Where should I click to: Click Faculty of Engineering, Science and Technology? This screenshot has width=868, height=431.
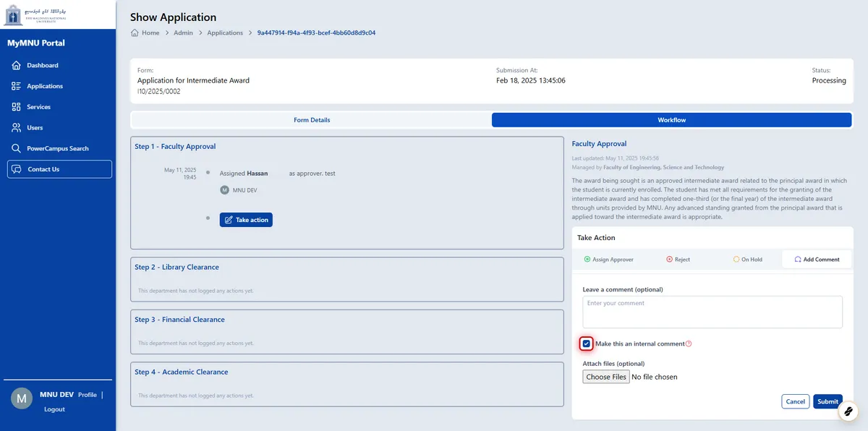(664, 167)
